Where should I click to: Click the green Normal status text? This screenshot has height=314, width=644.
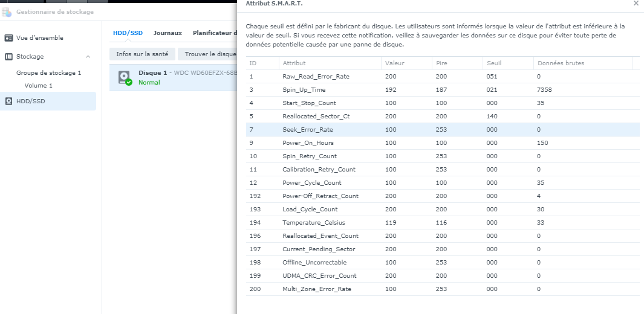[x=149, y=82]
